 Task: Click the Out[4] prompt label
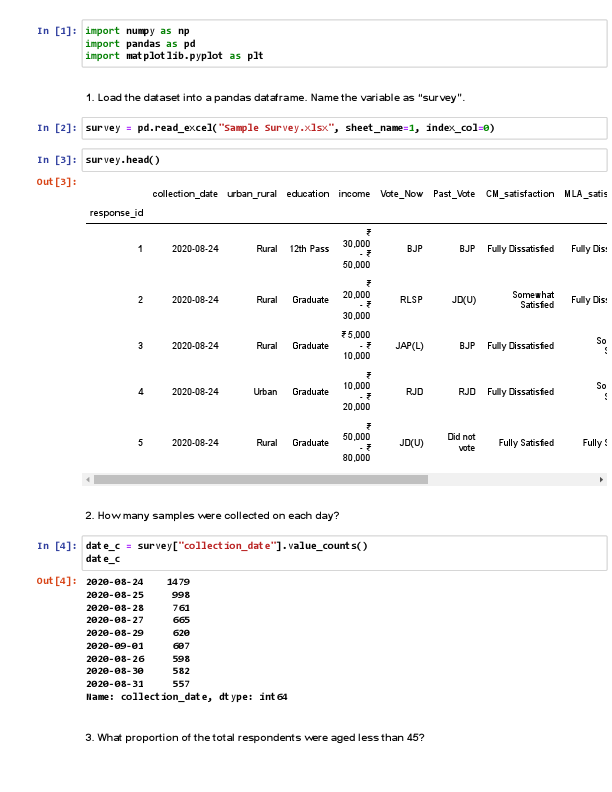point(57,581)
